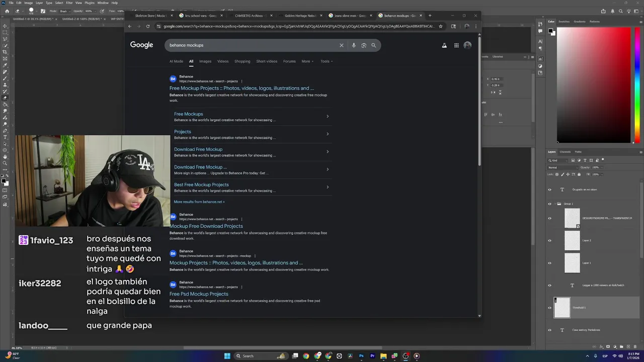Open Google Tools dropdown
644x362 pixels.
pos(327,61)
